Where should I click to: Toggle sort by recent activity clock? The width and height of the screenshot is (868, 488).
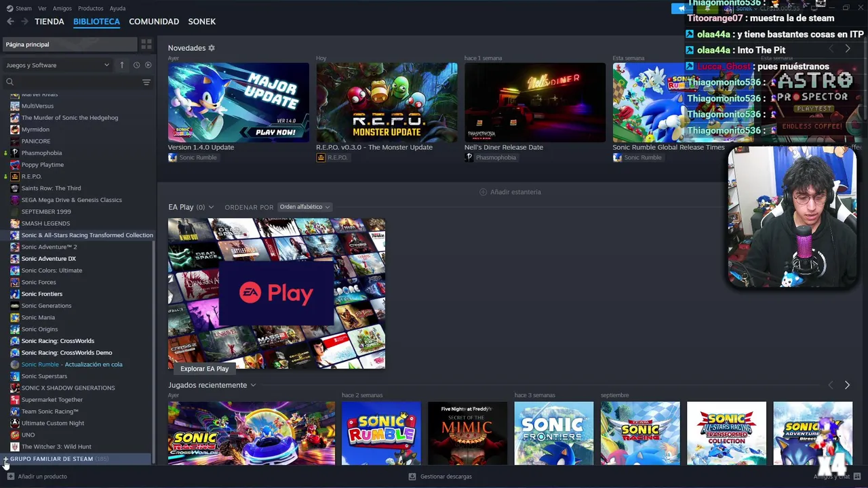136,65
